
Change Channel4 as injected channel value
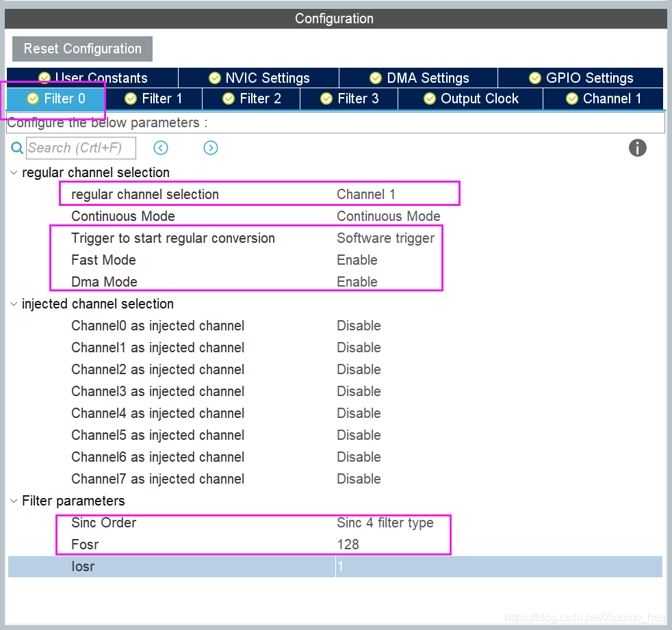(359, 413)
